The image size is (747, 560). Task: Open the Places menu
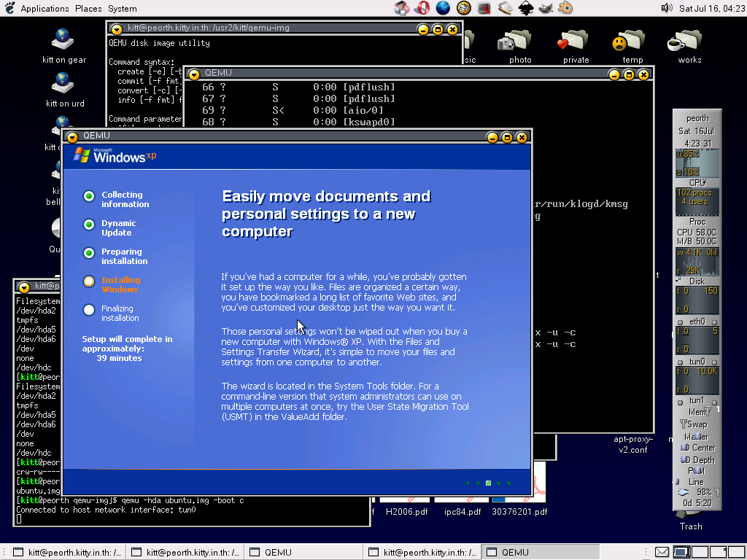[x=88, y=9]
